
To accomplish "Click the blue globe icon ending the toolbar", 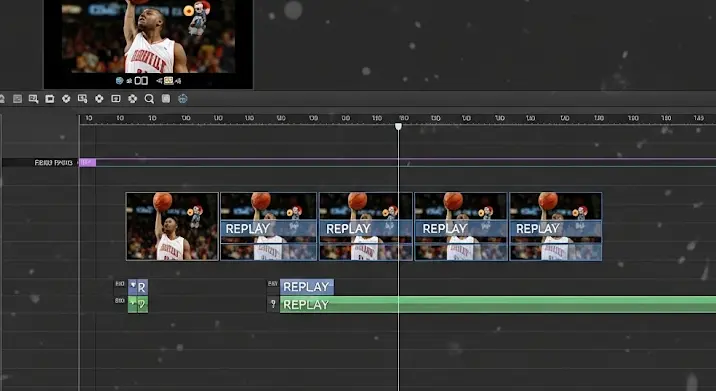I will coord(183,99).
